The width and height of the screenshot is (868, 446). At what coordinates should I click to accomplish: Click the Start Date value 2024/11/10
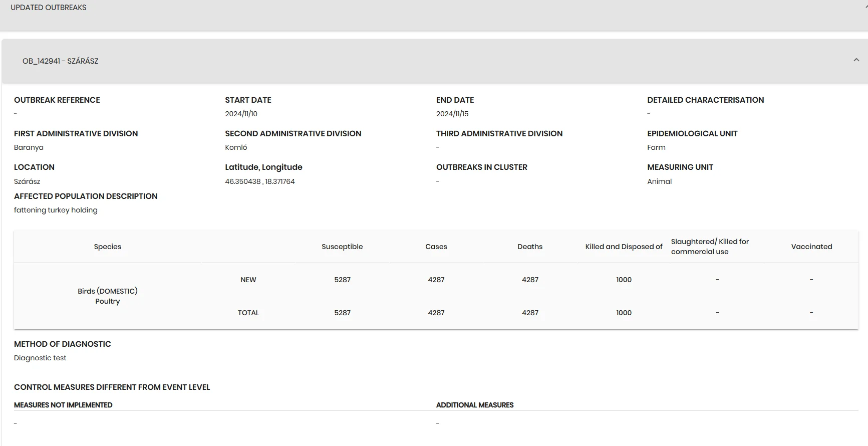click(241, 114)
